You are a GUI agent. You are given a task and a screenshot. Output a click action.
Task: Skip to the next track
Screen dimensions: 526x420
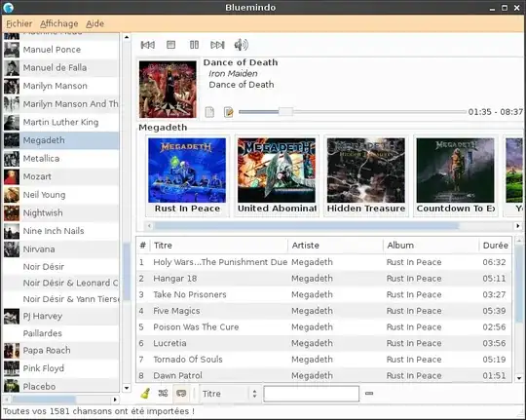(217, 45)
